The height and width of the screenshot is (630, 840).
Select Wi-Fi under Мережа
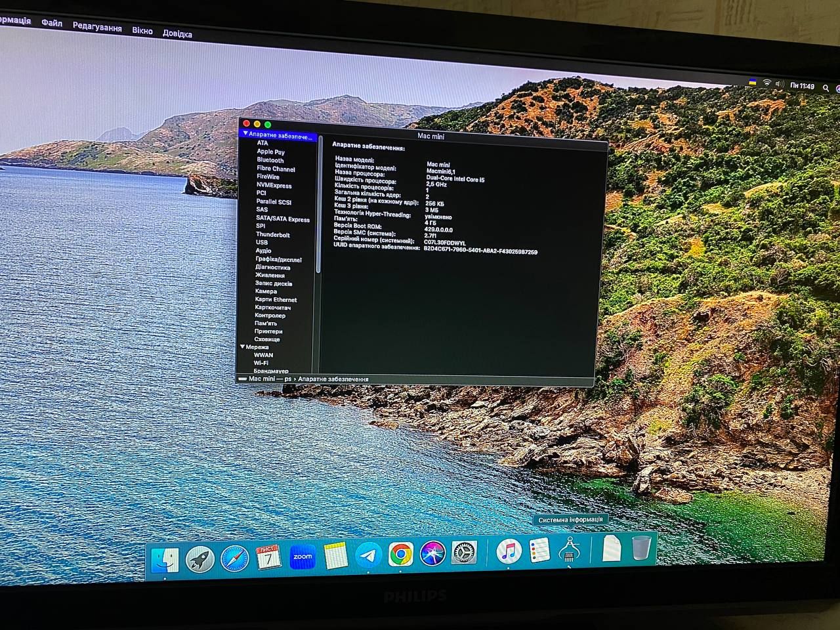261,363
